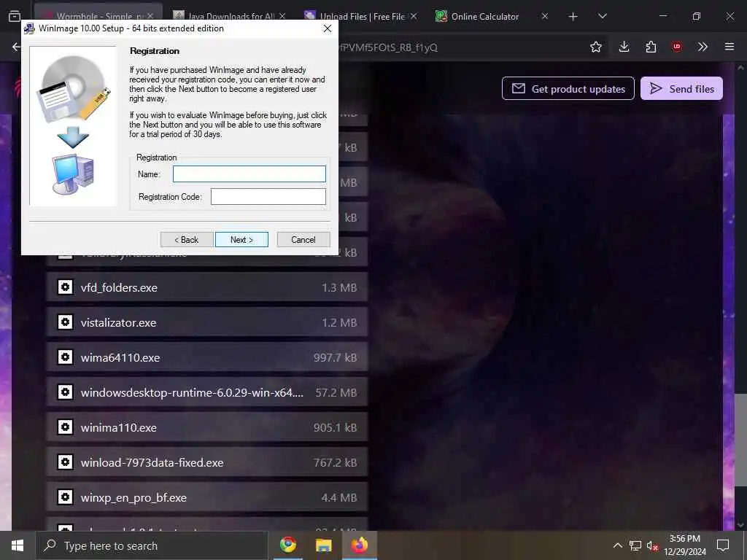Select the winima110.exe file name
Viewport: 747px width, 560px height.
pyautogui.click(x=119, y=427)
